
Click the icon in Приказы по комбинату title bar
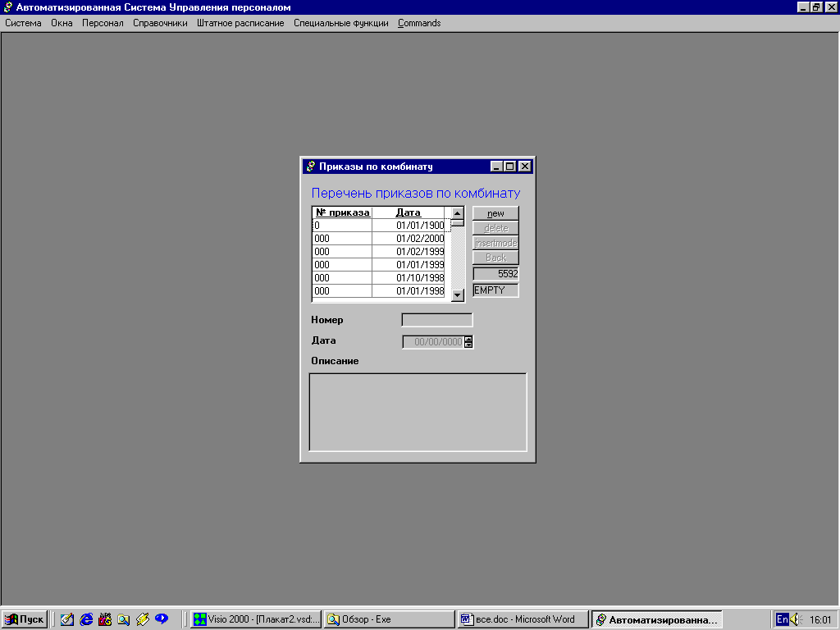point(310,167)
